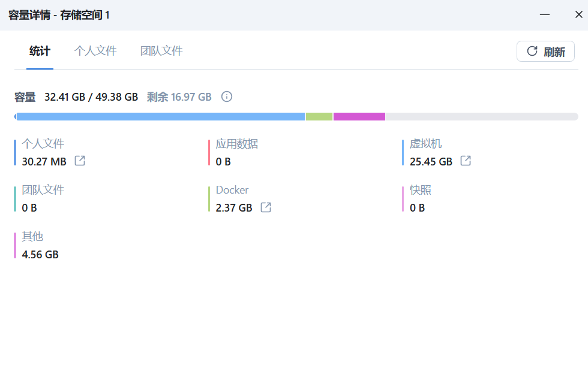Switch to the 团队文件 tab
Viewport: 588px width, 377px height.
pos(161,51)
